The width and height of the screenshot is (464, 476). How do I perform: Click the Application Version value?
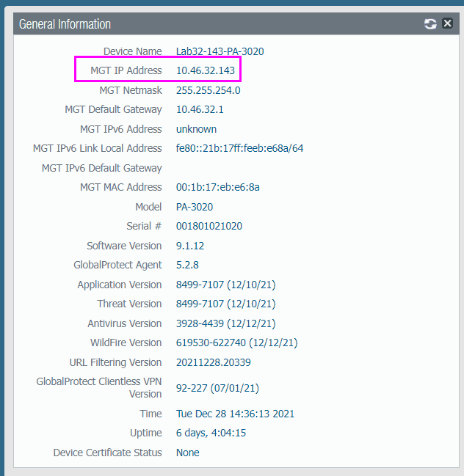(x=225, y=285)
